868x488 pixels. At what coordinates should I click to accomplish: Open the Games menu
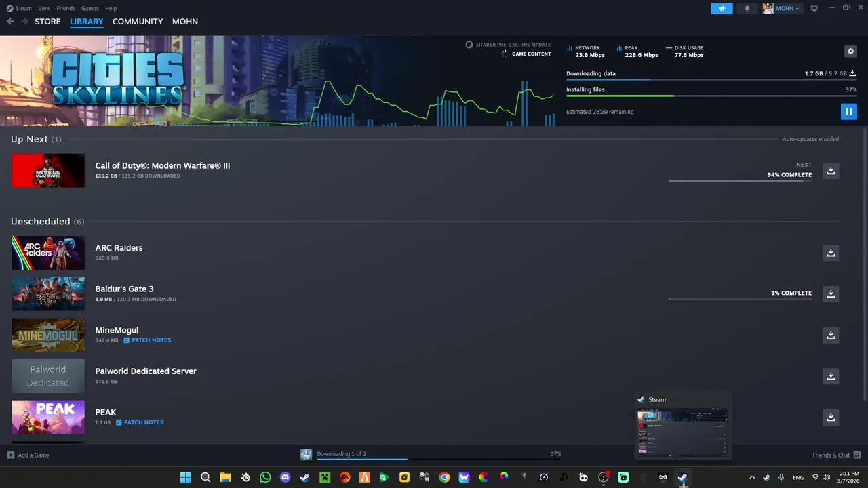click(90, 8)
